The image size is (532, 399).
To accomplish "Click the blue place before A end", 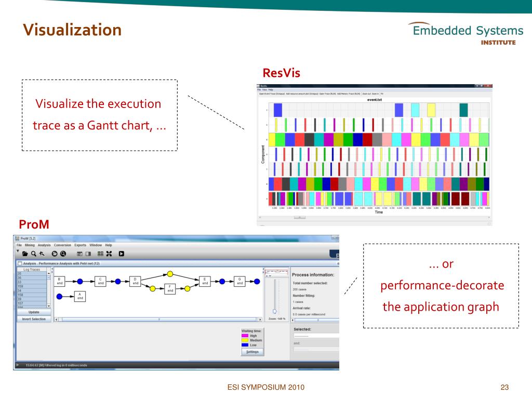I will (59, 296).
